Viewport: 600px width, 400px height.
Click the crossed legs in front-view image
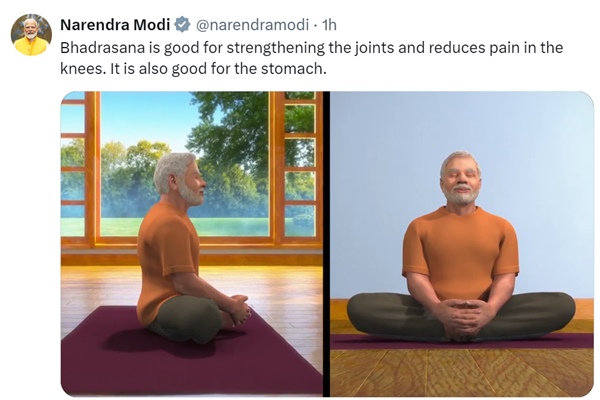(x=461, y=316)
